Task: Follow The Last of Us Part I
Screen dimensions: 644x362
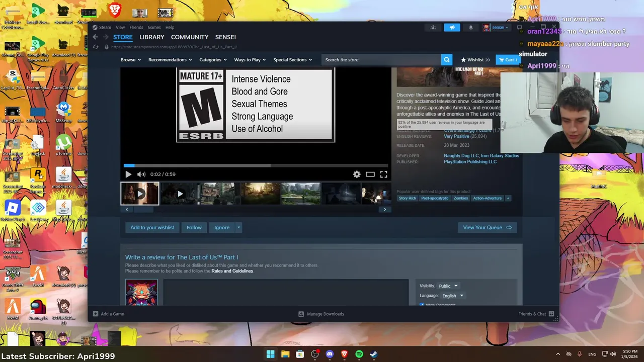Action: click(194, 228)
